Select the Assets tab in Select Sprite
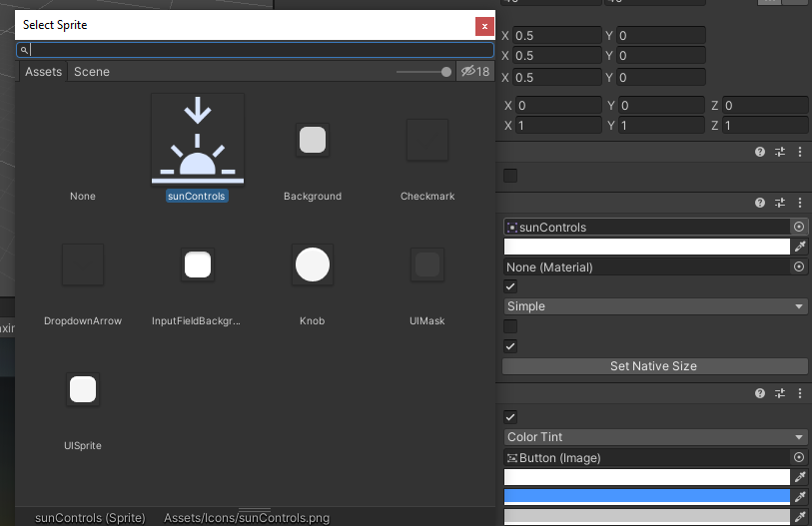 pyautogui.click(x=43, y=72)
